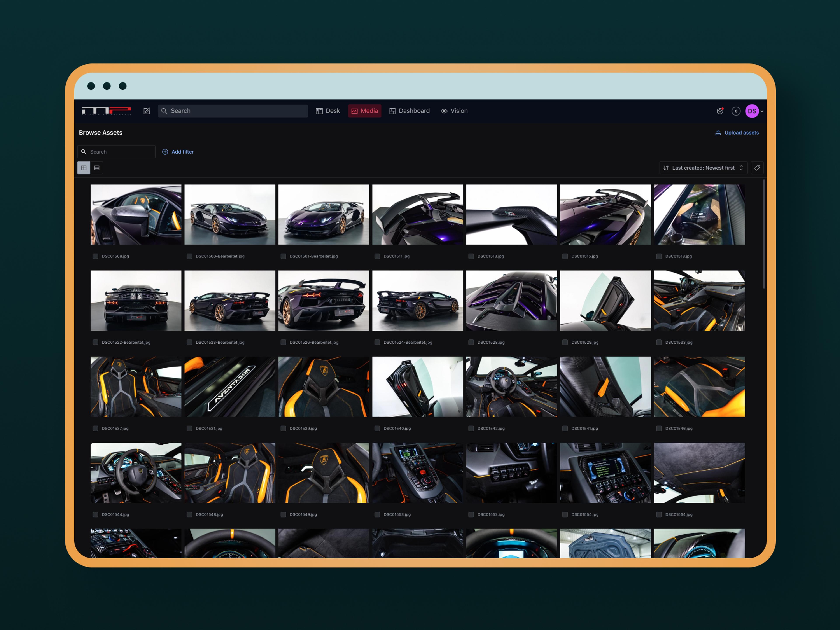Switch to table list view
The image size is (840, 630).
pos(97,168)
